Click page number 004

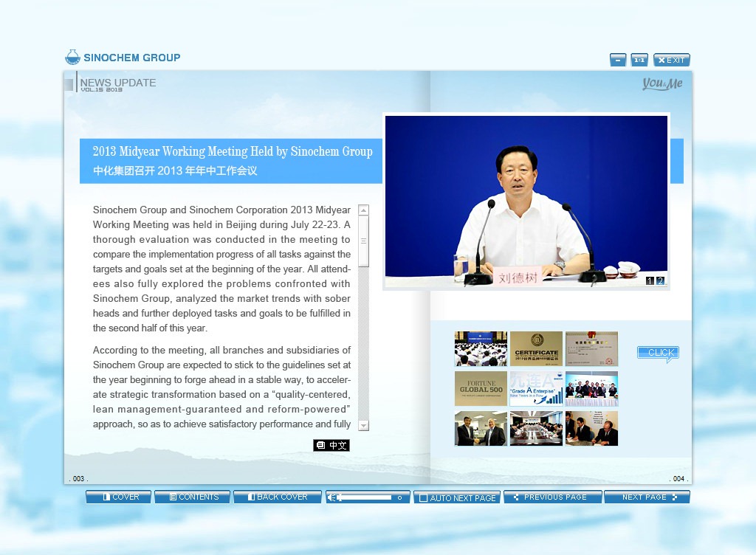(x=678, y=478)
